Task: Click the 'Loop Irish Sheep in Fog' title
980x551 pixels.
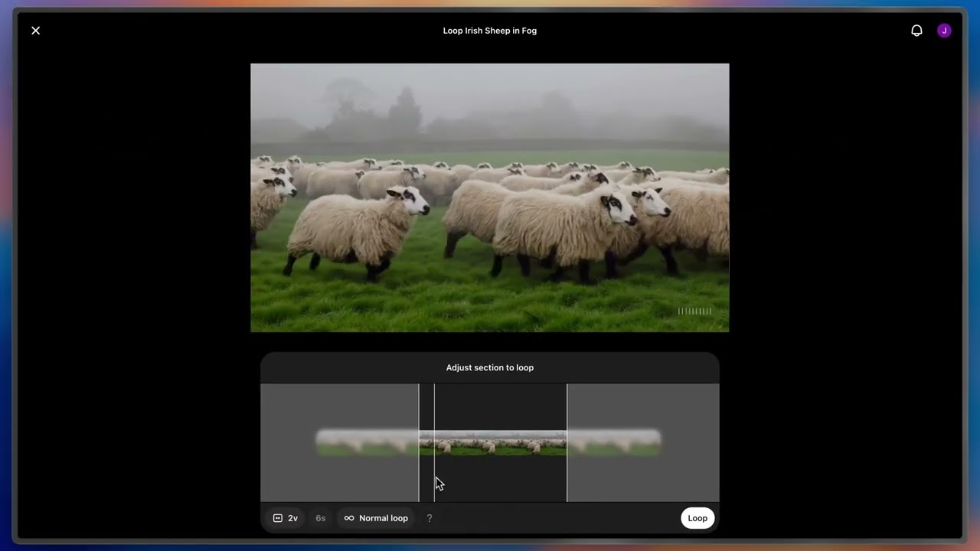Action: (x=490, y=31)
